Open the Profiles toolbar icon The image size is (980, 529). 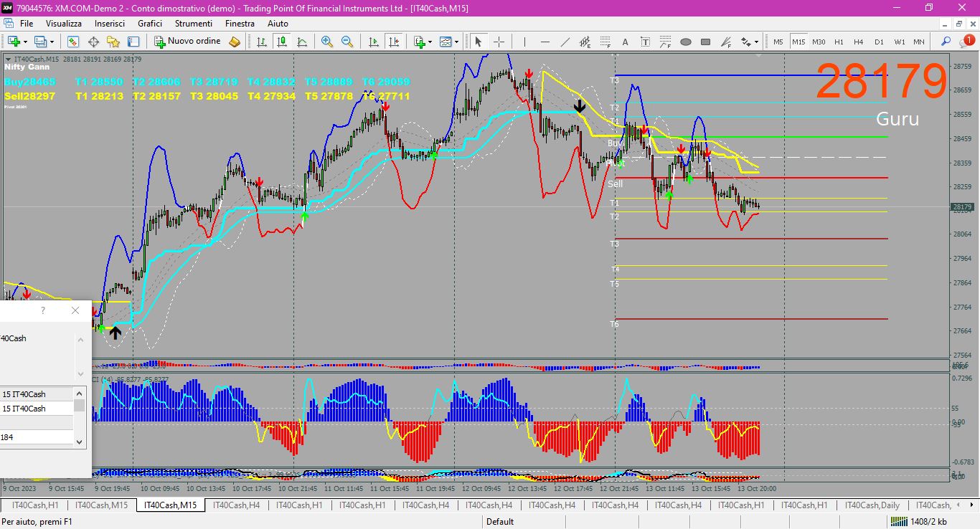pos(40,42)
